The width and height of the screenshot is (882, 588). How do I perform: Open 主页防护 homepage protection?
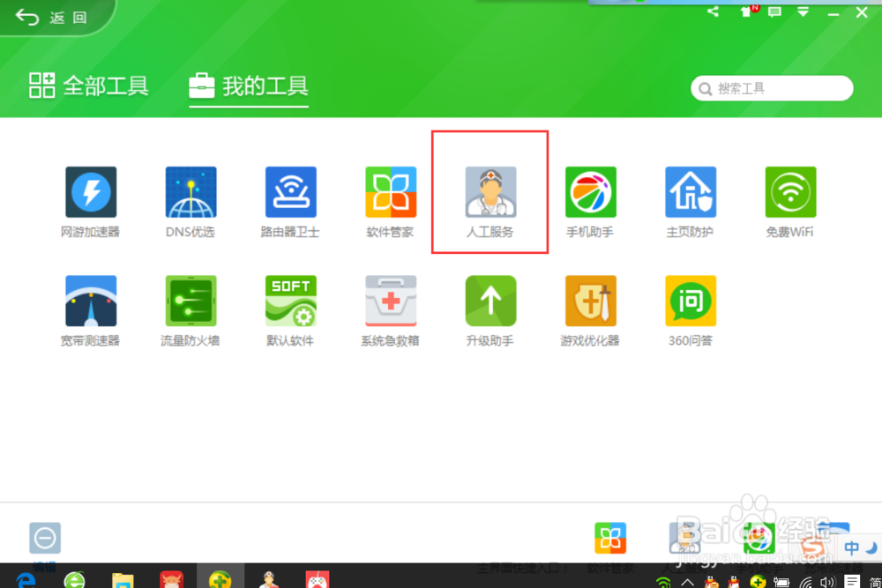tap(691, 192)
